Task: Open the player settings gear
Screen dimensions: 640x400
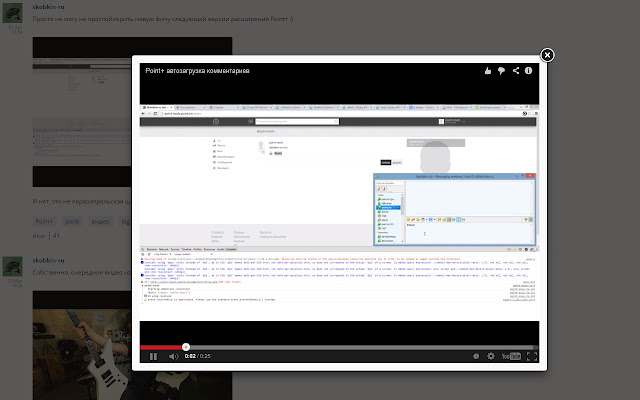Action: pos(491,356)
